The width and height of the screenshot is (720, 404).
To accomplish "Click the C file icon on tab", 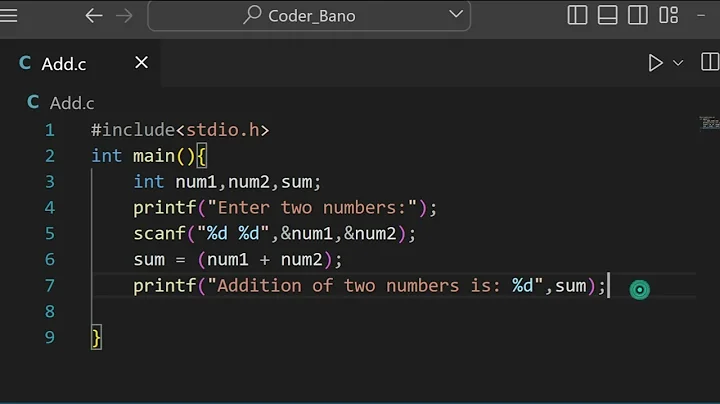I will click(x=25, y=63).
